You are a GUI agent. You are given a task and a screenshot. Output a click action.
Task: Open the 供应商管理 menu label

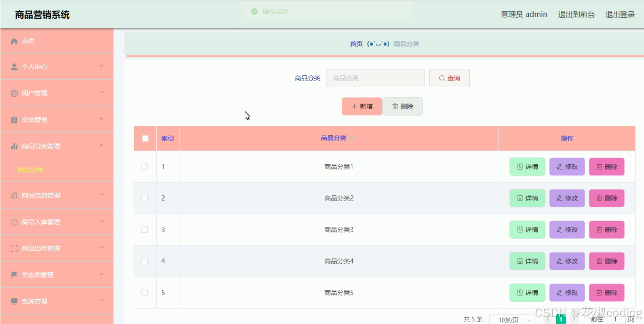point(38,275)
